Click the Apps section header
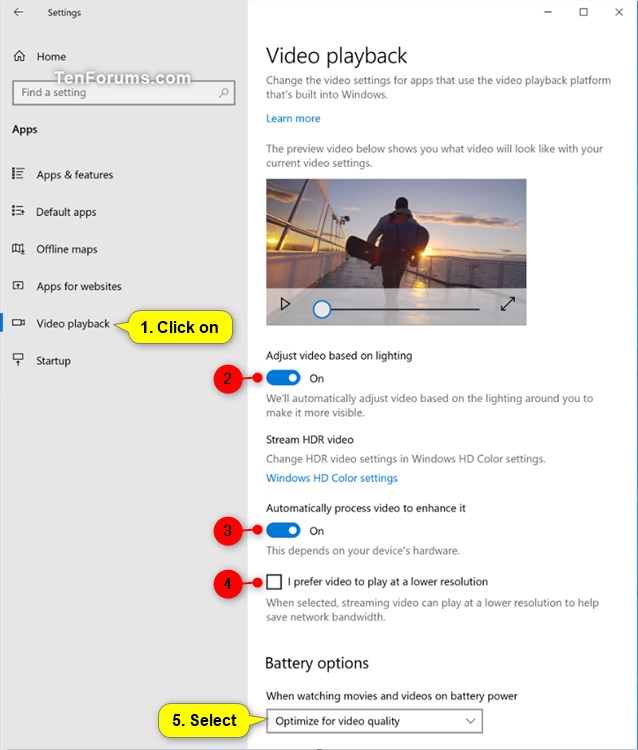Screen dimensions: 638x750 [25, 130]
